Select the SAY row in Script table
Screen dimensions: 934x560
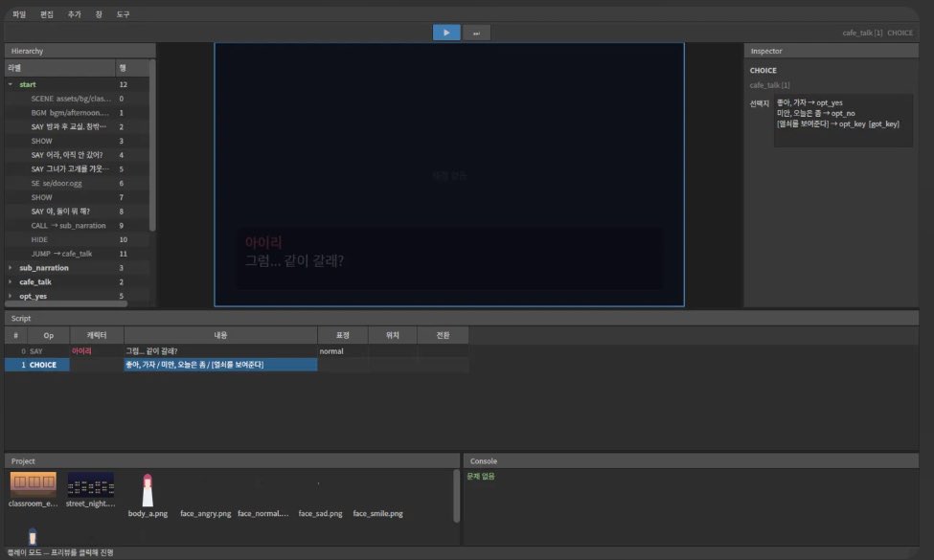(237, 351)
